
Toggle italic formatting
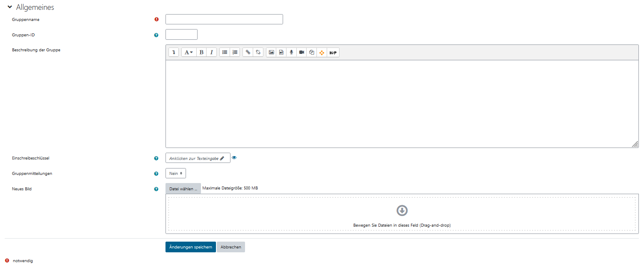click(211, 52)
